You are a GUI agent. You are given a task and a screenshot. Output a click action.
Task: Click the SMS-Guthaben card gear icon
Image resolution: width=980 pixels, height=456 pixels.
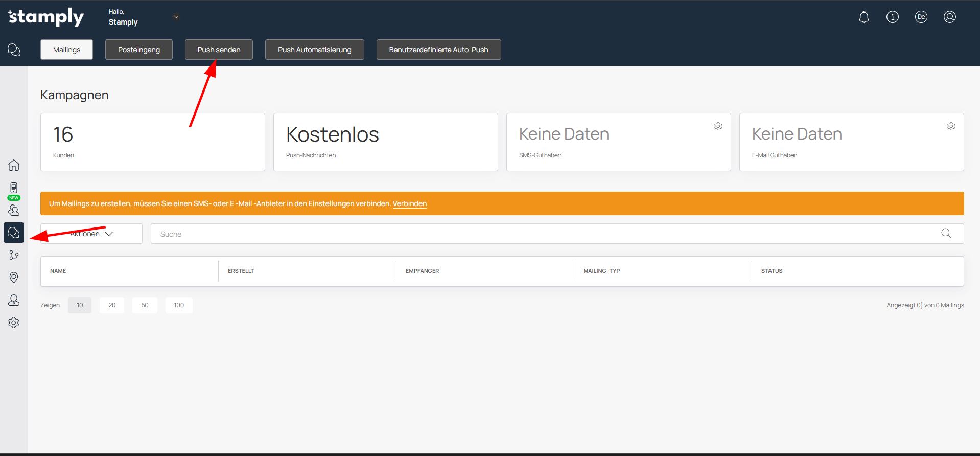[718, 126]
